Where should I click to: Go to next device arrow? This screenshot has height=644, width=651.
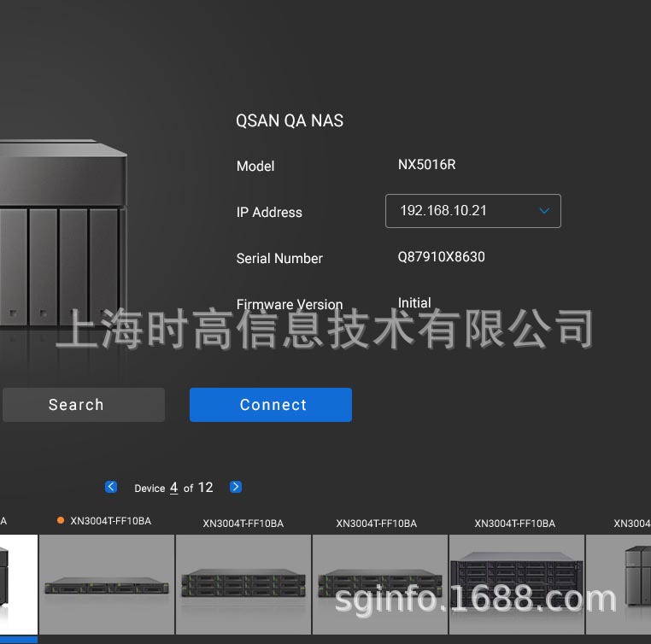click(x=236, y=487)
